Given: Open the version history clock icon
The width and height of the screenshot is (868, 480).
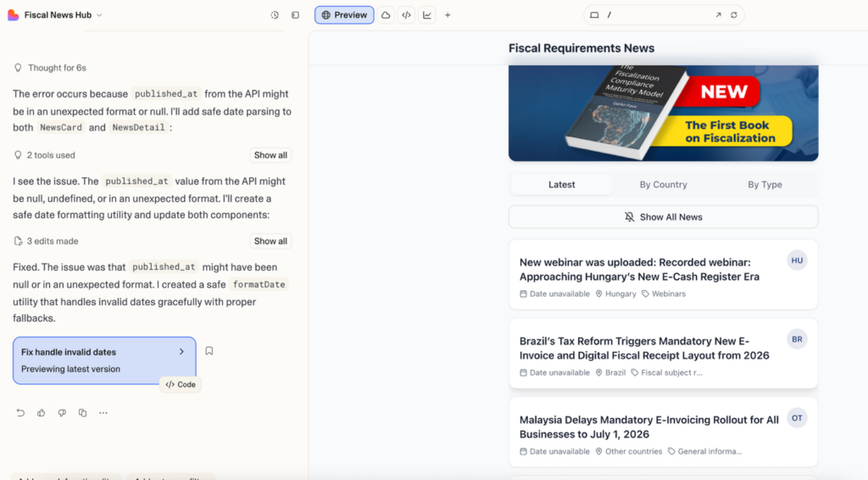Looking at the screenshot, I should 275,15.
